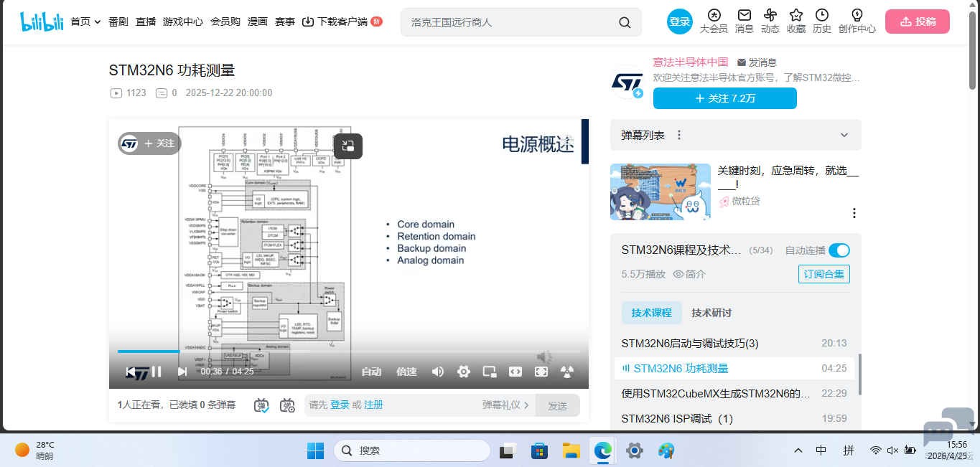
Task: Click the 关注 pill over the video
Action: click(x=150, y=143)
